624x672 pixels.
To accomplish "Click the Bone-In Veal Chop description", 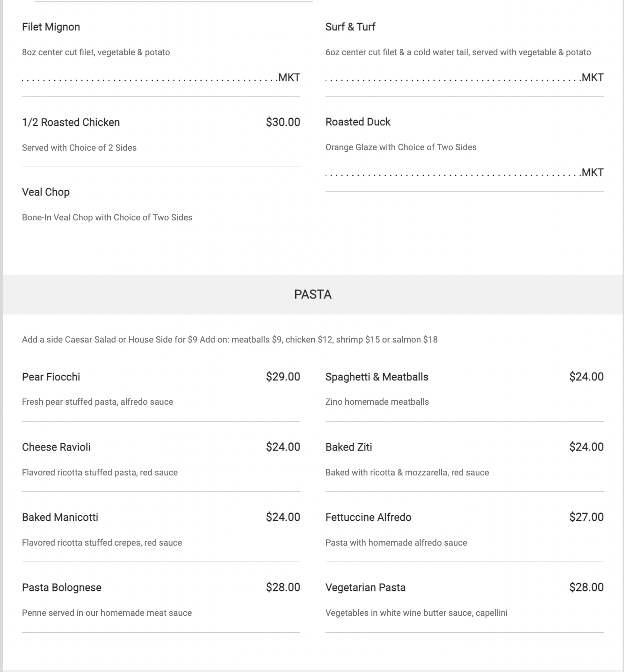I will [x=107, y=218].
